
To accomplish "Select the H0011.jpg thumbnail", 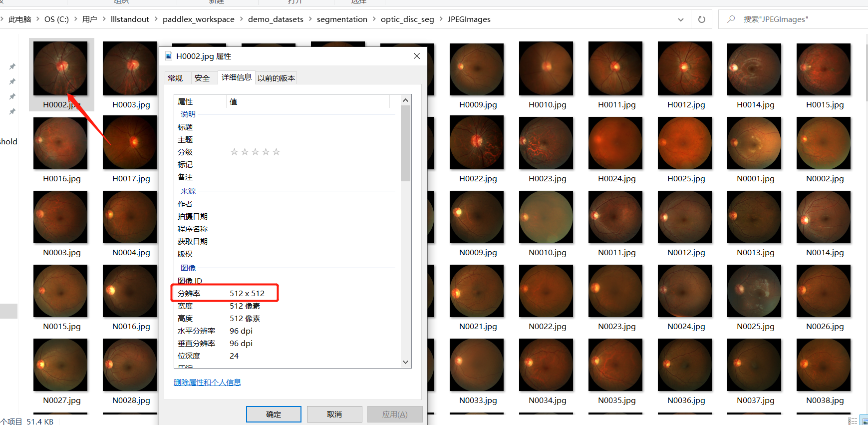I will coord(615,68).
